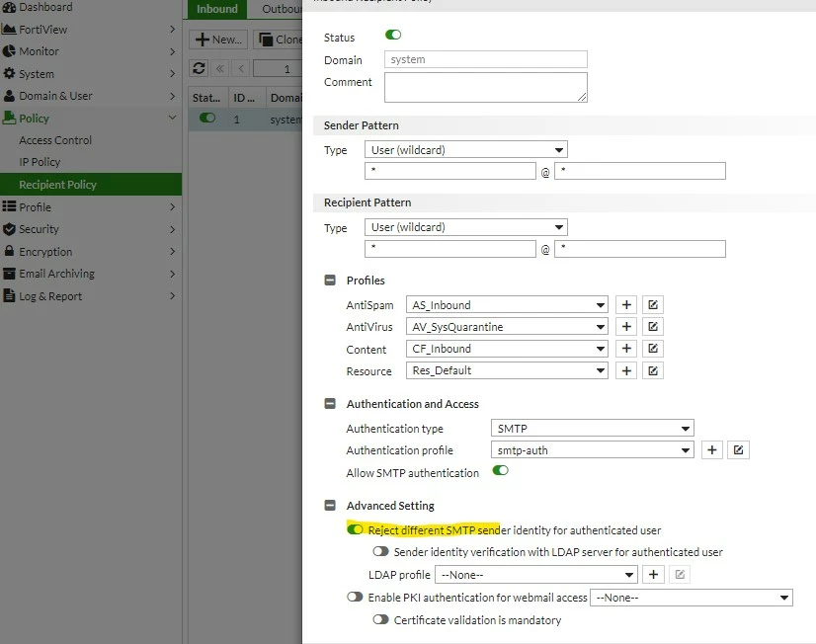Click the Clone button
816x644 pixels.
point(278,39)
